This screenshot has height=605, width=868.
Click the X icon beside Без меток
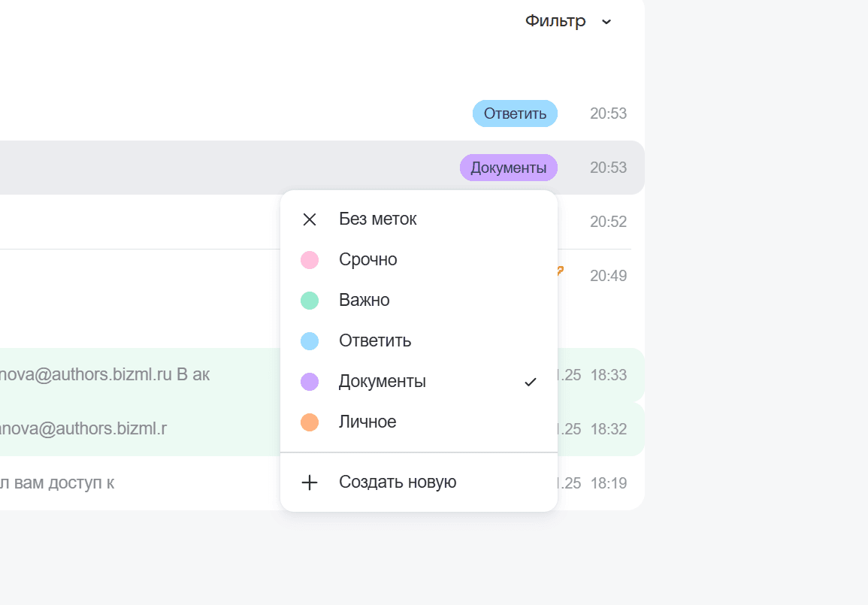click(309, 219)
